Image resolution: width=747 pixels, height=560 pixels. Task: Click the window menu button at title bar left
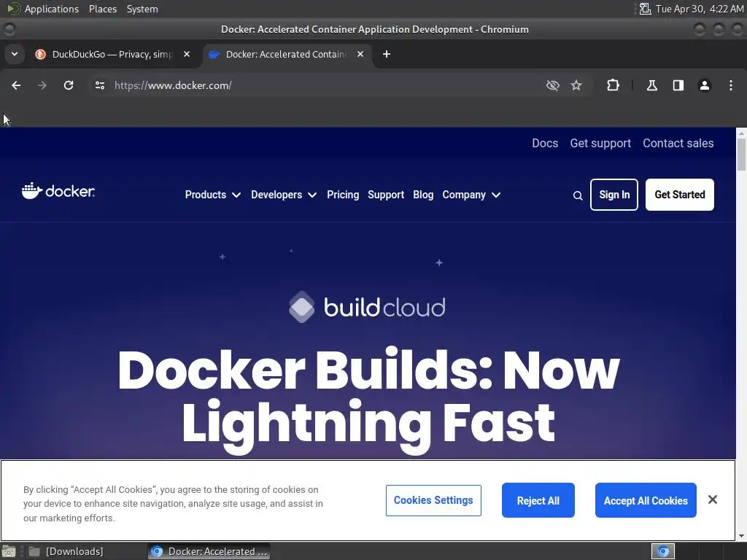pyautogui.click(x=9, y=29)
